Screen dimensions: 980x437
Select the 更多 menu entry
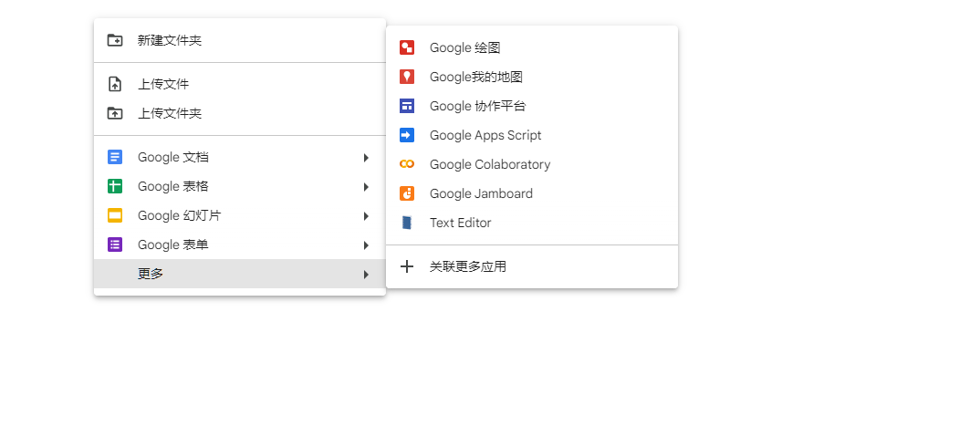click(240, 274)
